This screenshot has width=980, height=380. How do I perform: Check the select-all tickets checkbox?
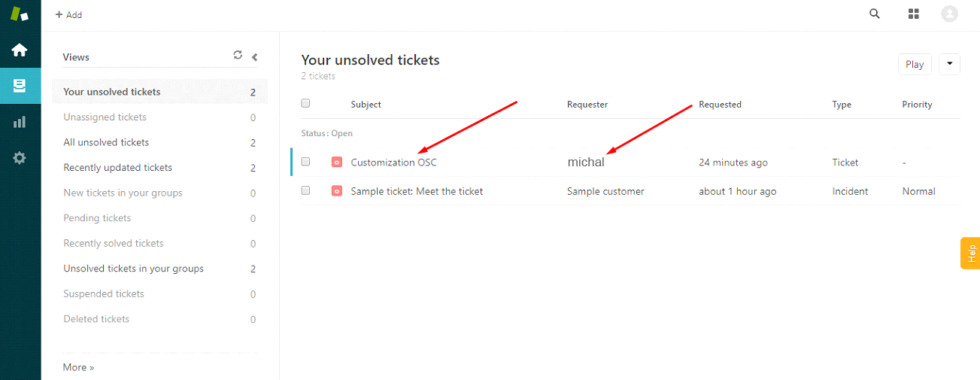305,103
